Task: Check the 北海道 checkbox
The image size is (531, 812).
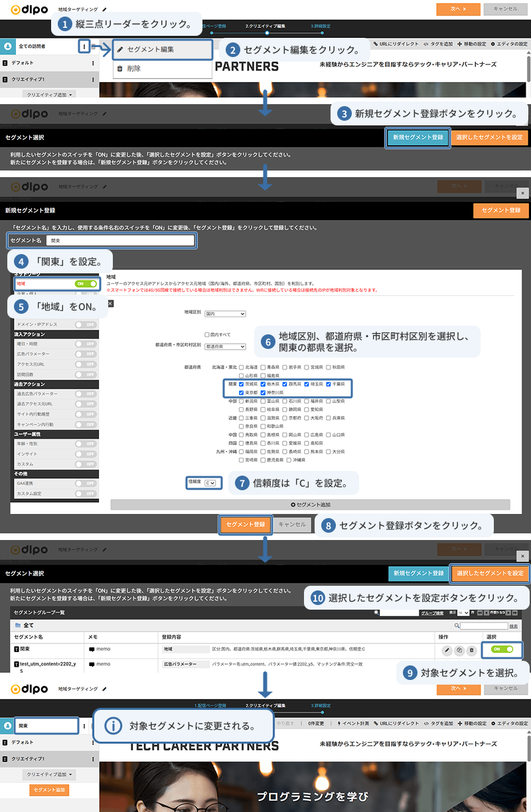Action: [241, 367]
